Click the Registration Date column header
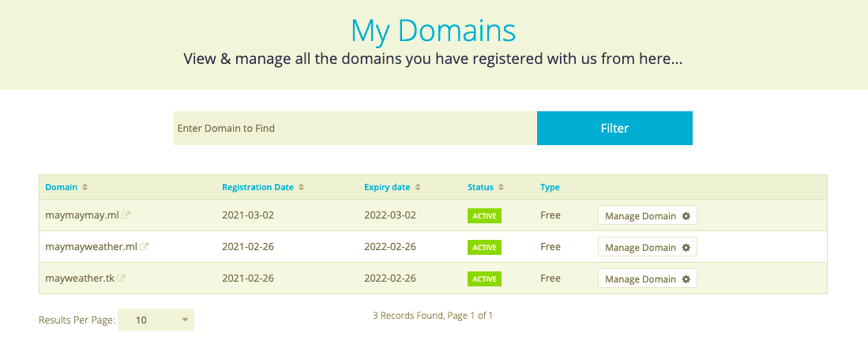 tap(257, 187)
